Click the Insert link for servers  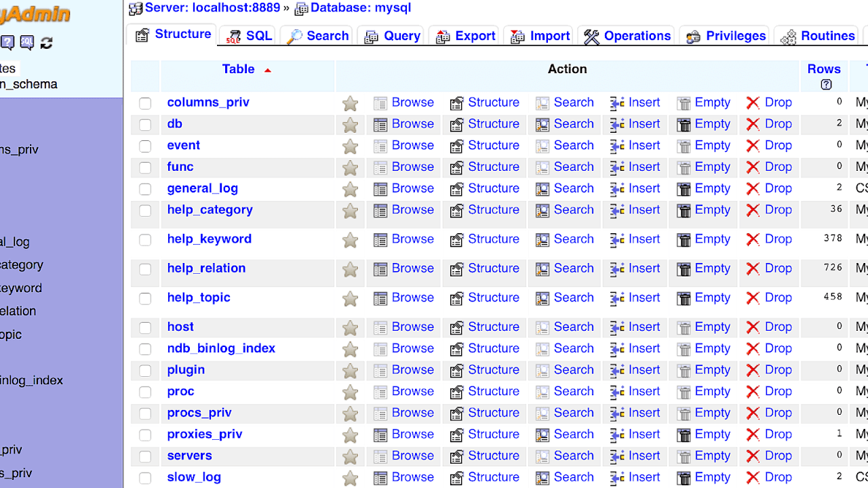(x=644, y=455)
